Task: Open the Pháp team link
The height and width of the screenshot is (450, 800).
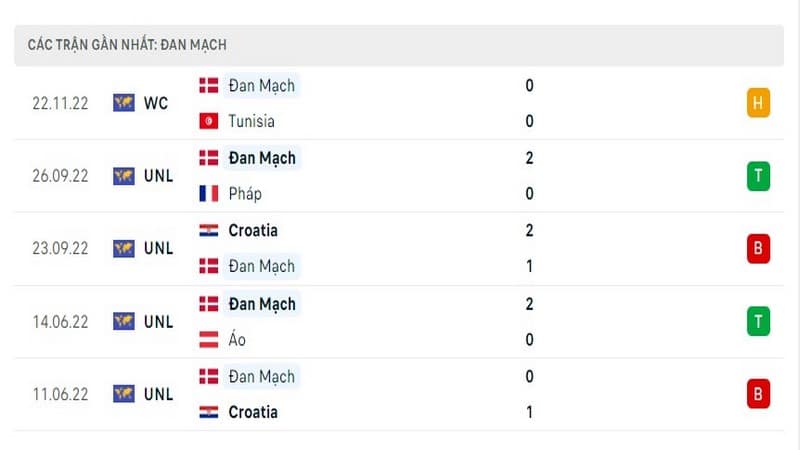Action: [x=245, y=194]
